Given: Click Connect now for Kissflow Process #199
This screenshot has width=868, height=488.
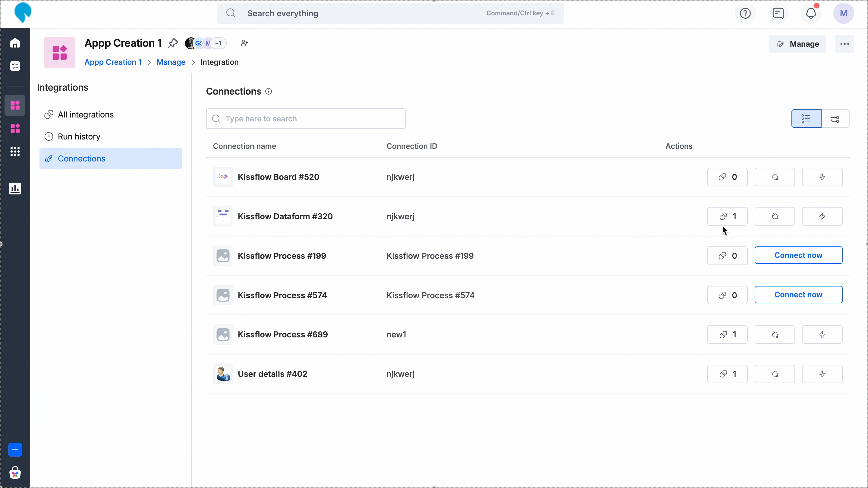Looking at the screenshot, I should [798, 255].
